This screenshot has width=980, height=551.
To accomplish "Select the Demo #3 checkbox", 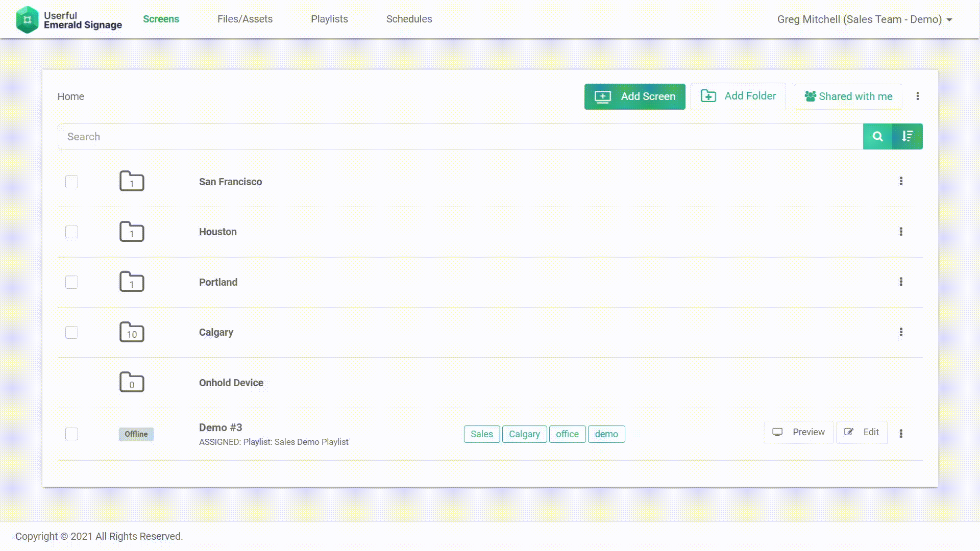I will tap(71, 434).
